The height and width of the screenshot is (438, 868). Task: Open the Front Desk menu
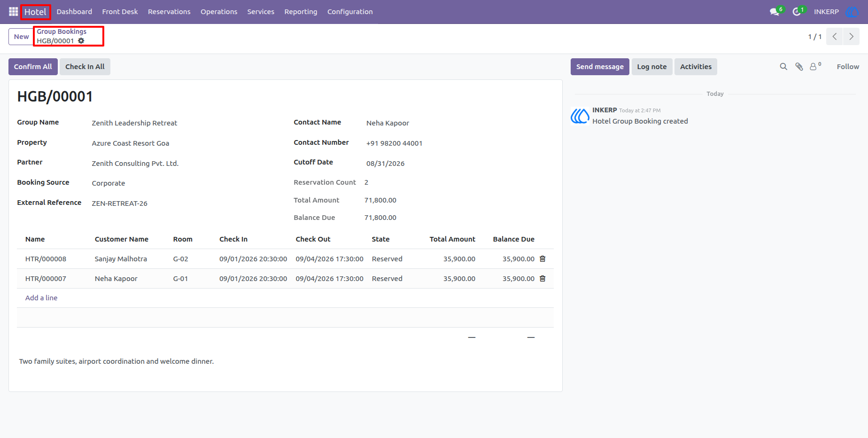[120, 12]
